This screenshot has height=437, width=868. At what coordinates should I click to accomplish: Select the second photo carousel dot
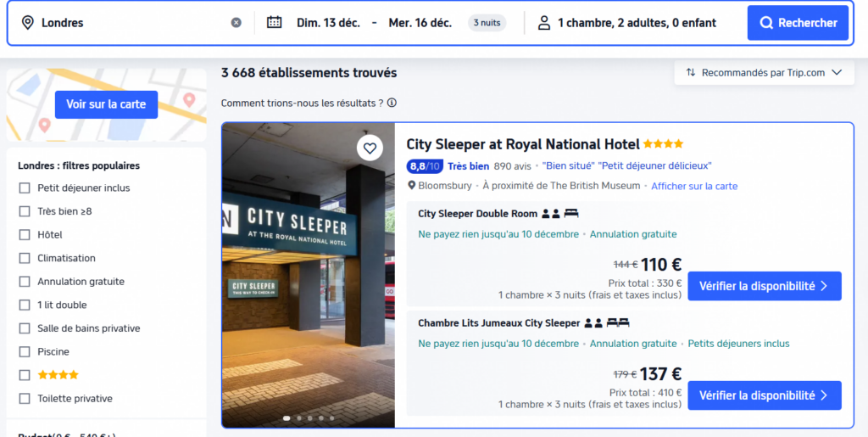coord(299,418)
